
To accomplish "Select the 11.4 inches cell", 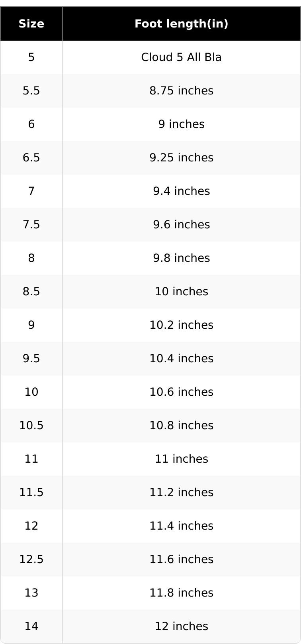I will point(181,526).
